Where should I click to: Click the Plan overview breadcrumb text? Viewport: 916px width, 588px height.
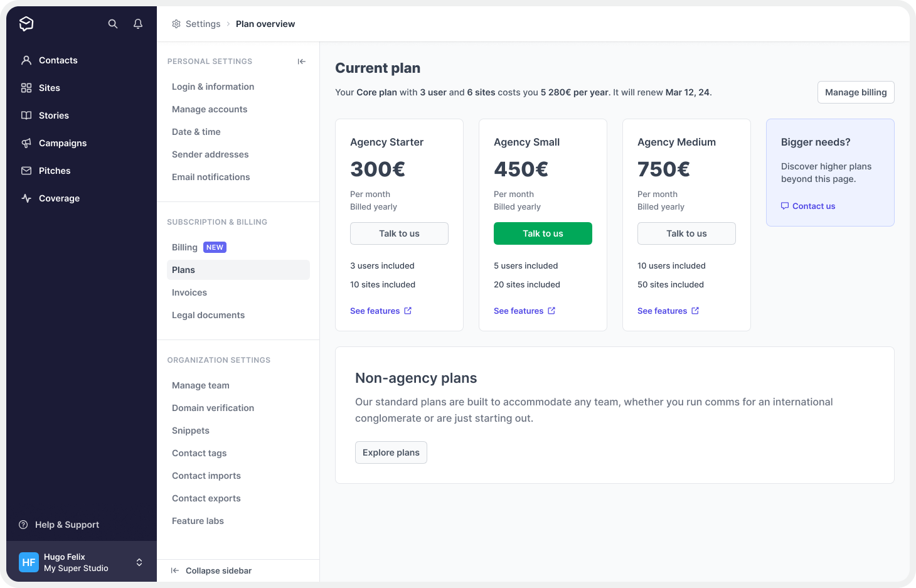(265, 24)
